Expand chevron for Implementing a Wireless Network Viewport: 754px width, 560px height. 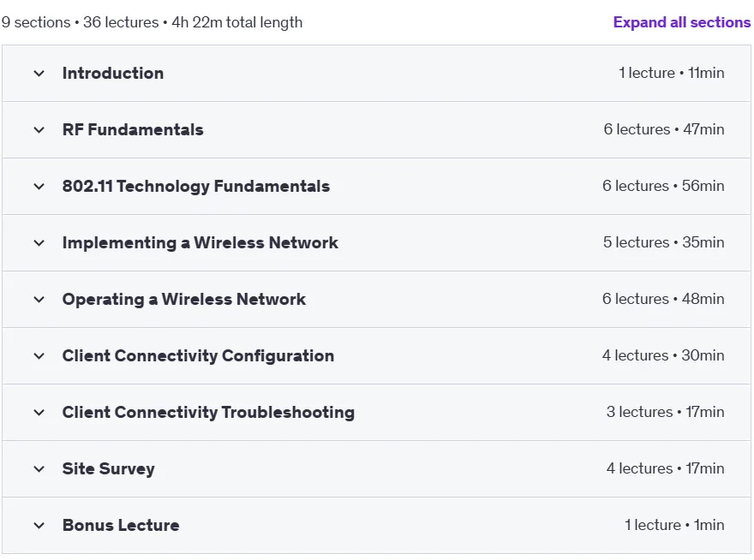39,243
